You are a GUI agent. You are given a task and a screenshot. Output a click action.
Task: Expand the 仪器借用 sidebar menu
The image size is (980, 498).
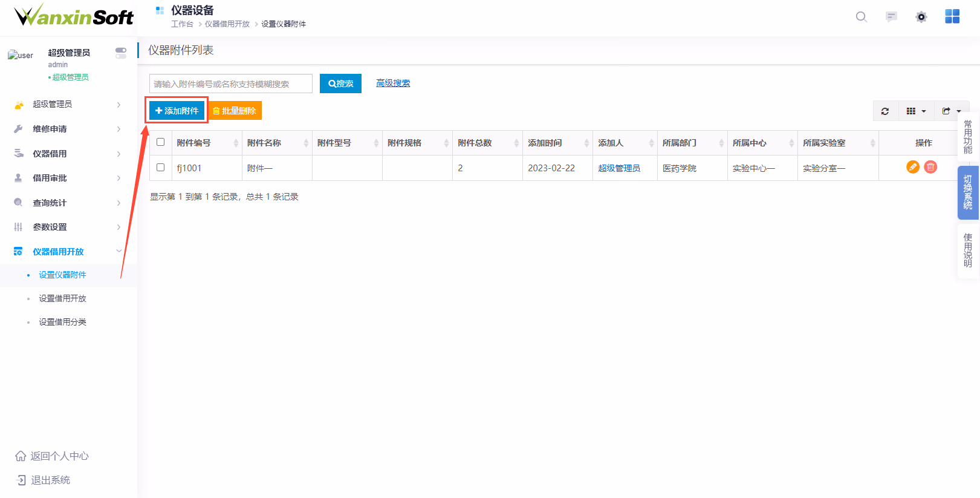(x=68, y=154)
